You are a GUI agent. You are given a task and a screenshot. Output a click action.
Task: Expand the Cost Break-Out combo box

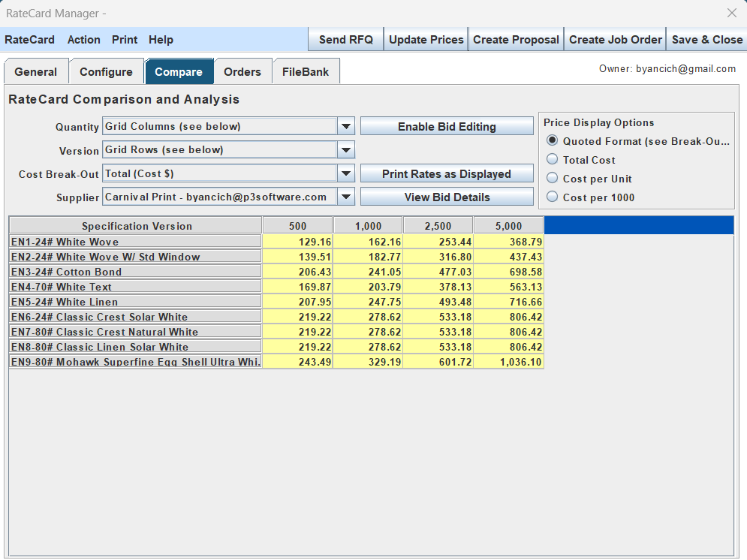tap(345, 174)
